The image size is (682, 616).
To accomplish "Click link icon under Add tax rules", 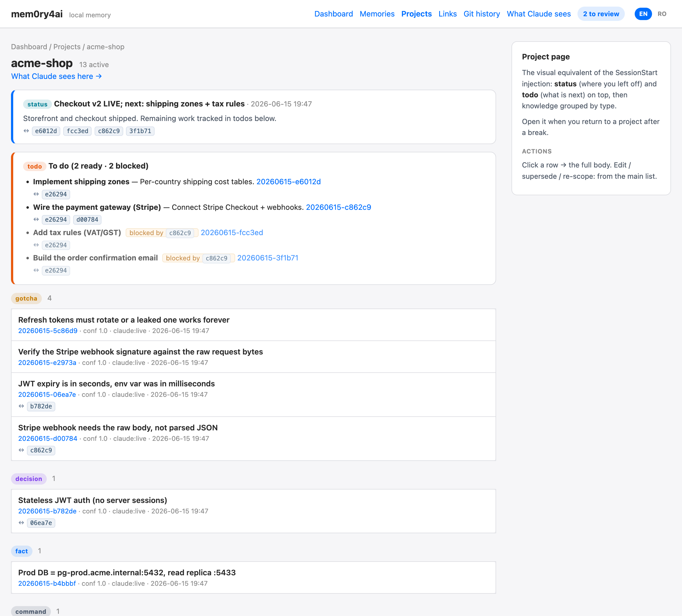I will tap(36, 245).
